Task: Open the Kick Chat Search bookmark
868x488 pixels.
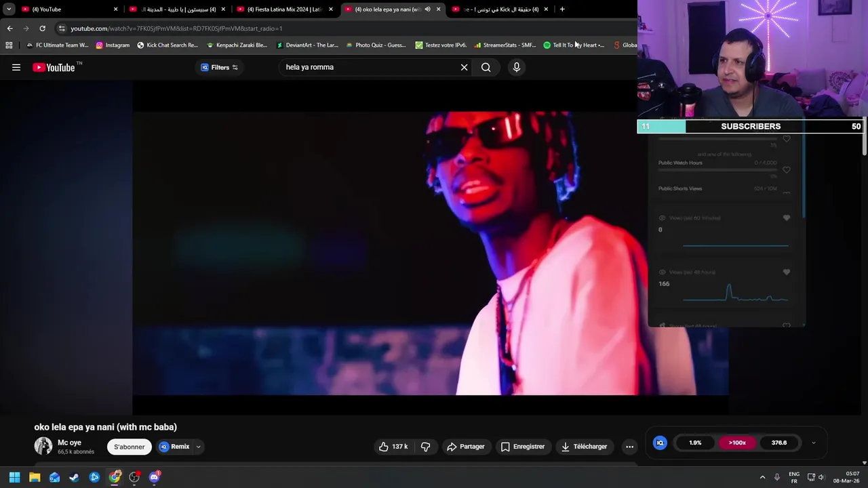Action: (x=167, y=45)
